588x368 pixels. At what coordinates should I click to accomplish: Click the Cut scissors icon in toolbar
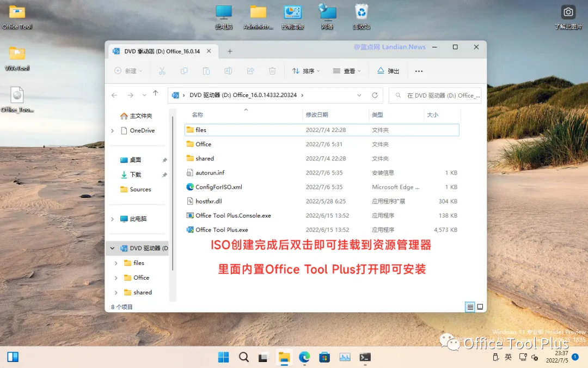click(162, 71)
